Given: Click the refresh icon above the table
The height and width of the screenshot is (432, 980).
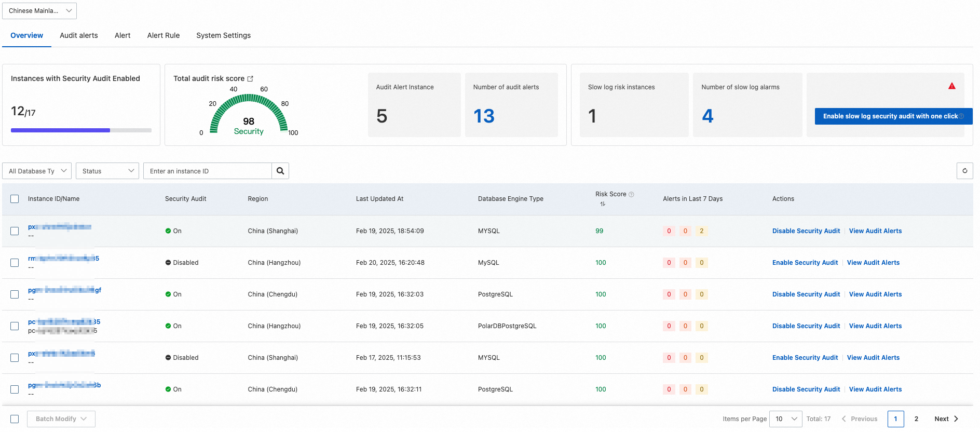Looking at the screenshot, I should click(x=964, y=171).
